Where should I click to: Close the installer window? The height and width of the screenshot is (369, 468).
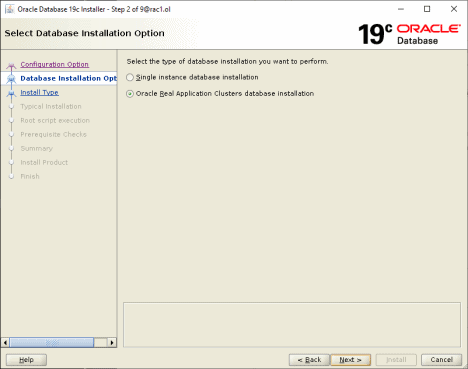[x=454, y=9]
